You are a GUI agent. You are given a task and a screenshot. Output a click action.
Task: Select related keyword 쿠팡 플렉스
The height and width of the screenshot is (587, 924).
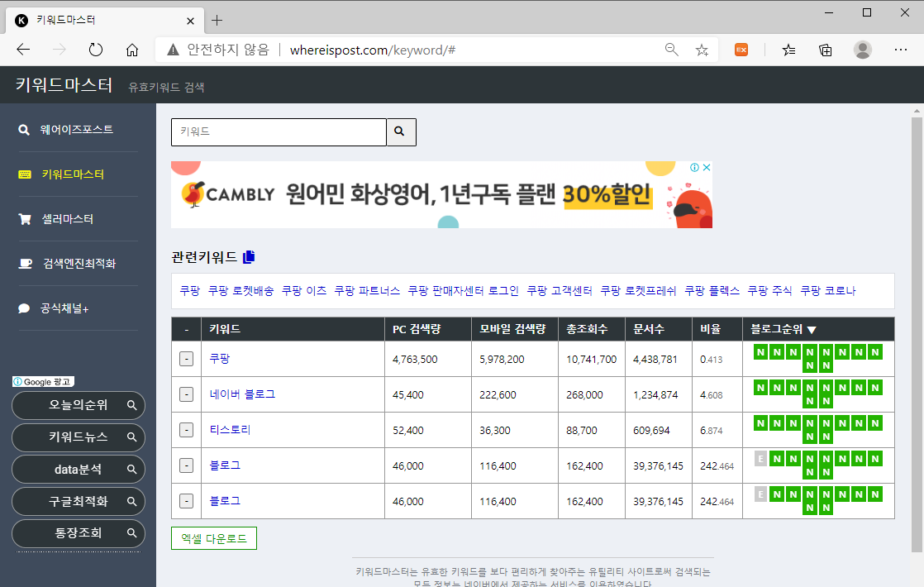(712, 290)
